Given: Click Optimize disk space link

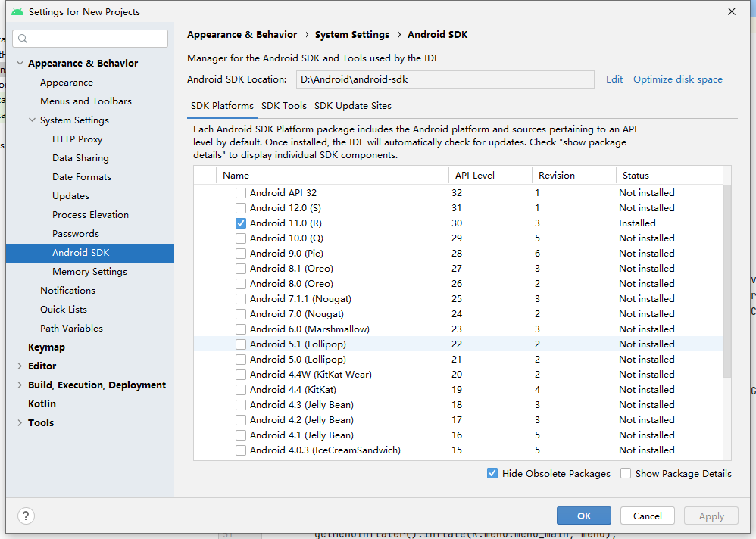Looking at the screenshot, I should (x=678, y=79).
